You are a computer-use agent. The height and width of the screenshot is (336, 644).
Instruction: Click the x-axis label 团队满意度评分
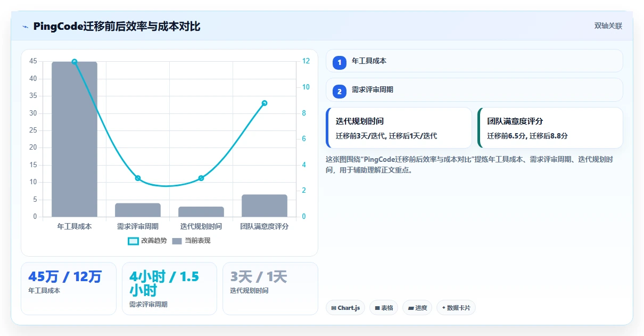tap(265, 226)
